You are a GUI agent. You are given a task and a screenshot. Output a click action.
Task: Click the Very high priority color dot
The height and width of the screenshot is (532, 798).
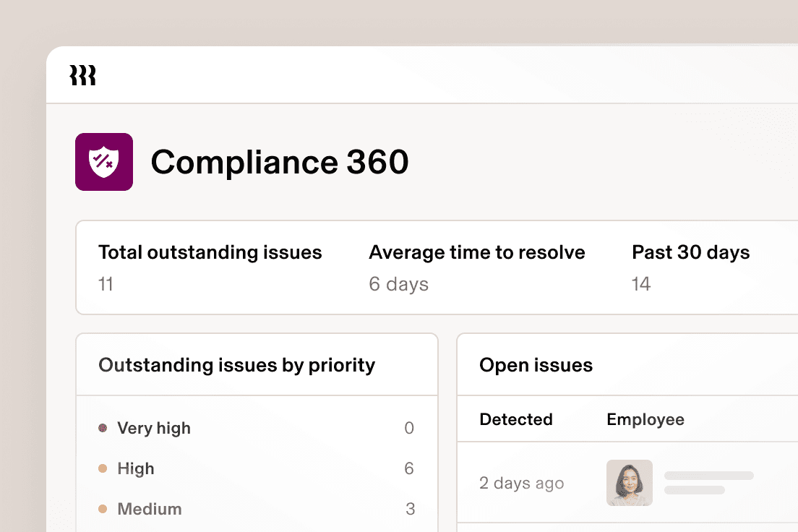[103, 428]
